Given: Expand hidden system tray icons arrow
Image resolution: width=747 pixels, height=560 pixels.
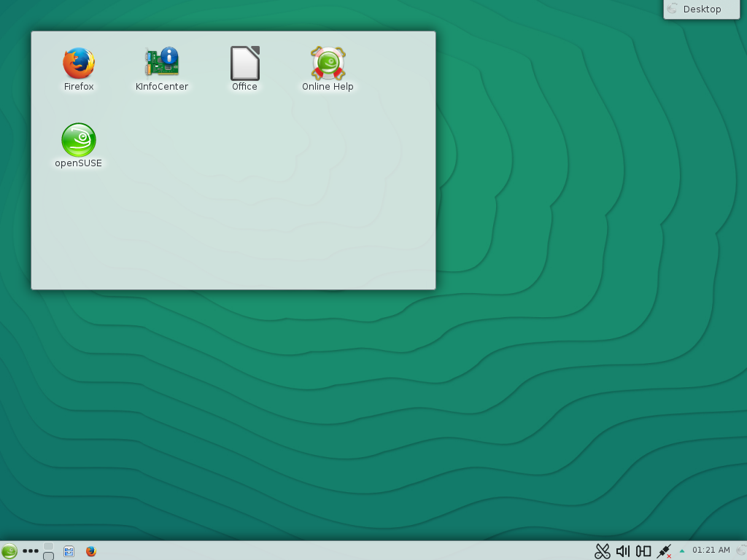Looking at the screenshot, I should coord(682,551).
